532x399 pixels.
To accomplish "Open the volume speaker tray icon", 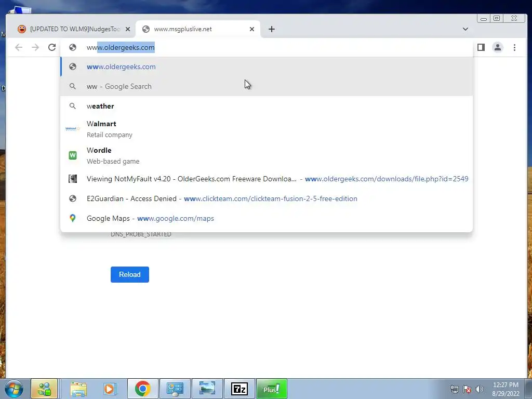I will (480, 389).
